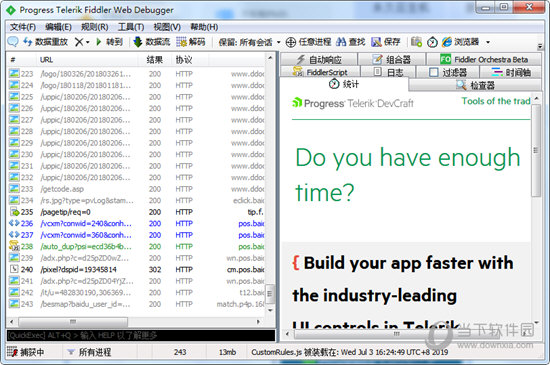This screenshot has height=365, width=550.
Task: Click the X remove sessions icon
Action: [79, 42]
